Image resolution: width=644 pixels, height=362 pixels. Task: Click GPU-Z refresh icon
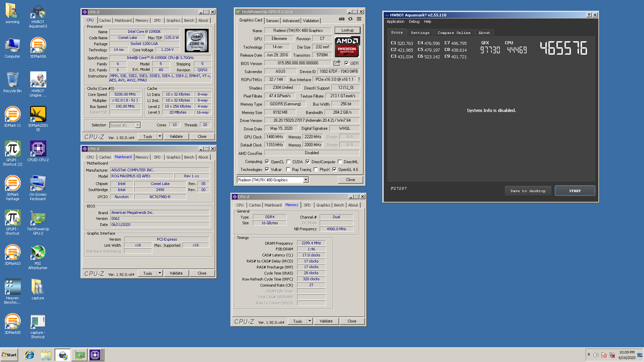coord(350,19)
